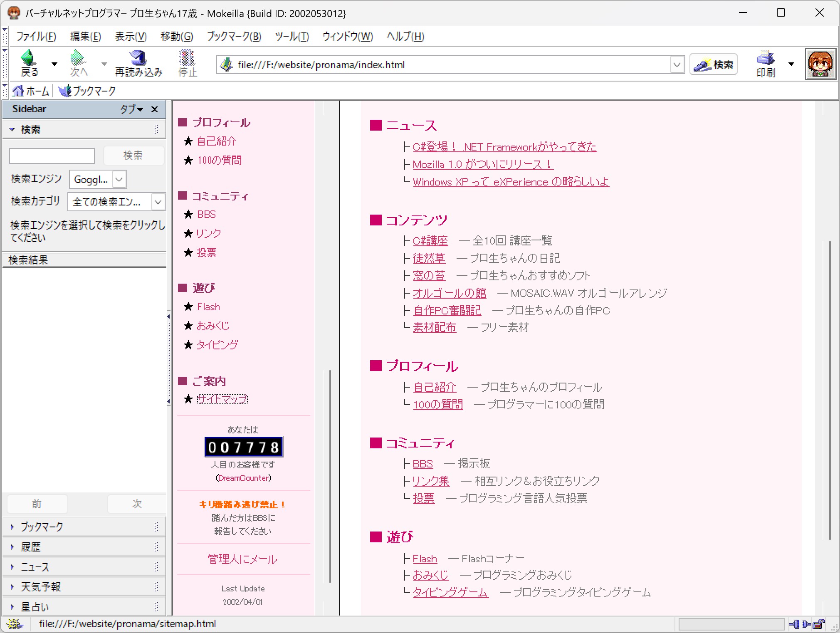This screenshot has height=633, width=840.
Task: Open the 検索エンジン dropdown
Action: click(x=119, y=180)
